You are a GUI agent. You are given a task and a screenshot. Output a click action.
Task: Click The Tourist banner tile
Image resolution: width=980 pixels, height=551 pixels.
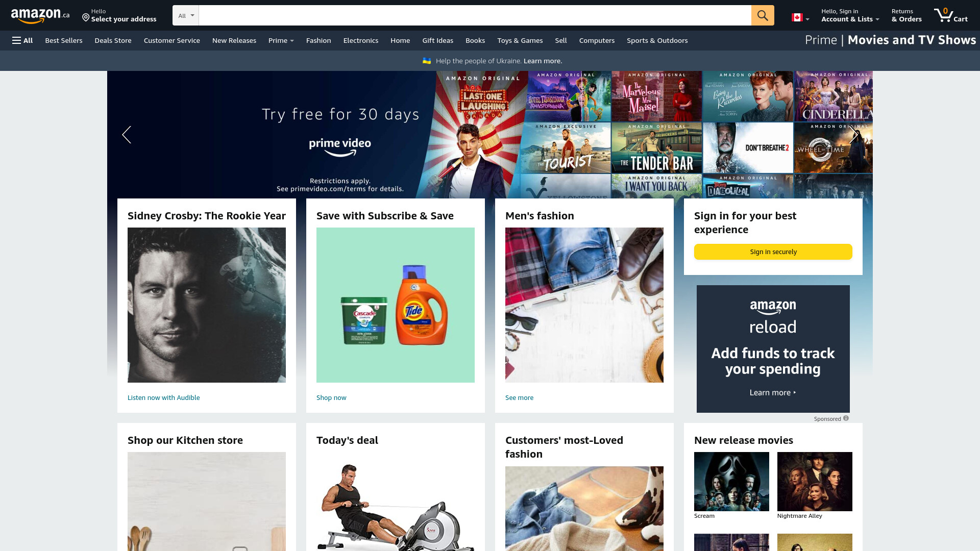pos(566,147)
